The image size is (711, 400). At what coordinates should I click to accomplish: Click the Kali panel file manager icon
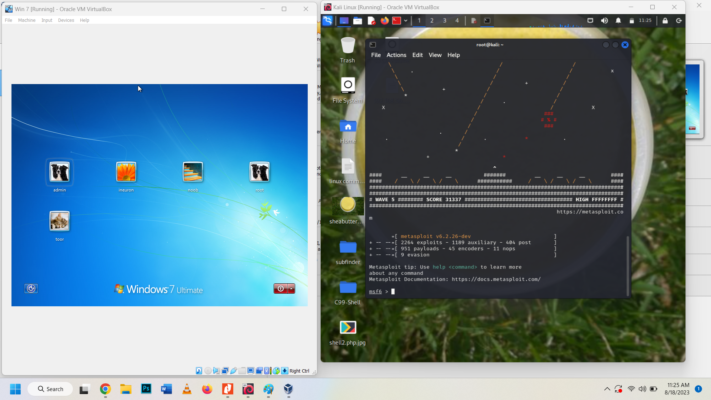(357, 20)
